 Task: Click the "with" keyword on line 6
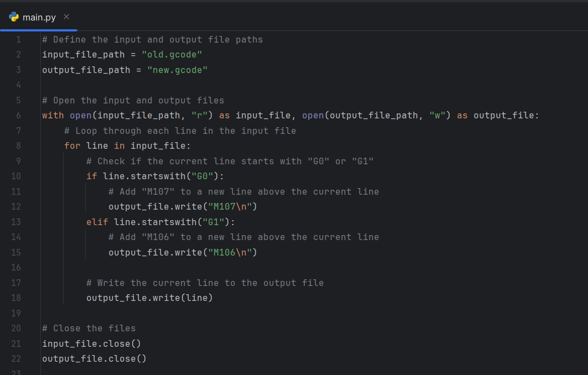[53, 115]
